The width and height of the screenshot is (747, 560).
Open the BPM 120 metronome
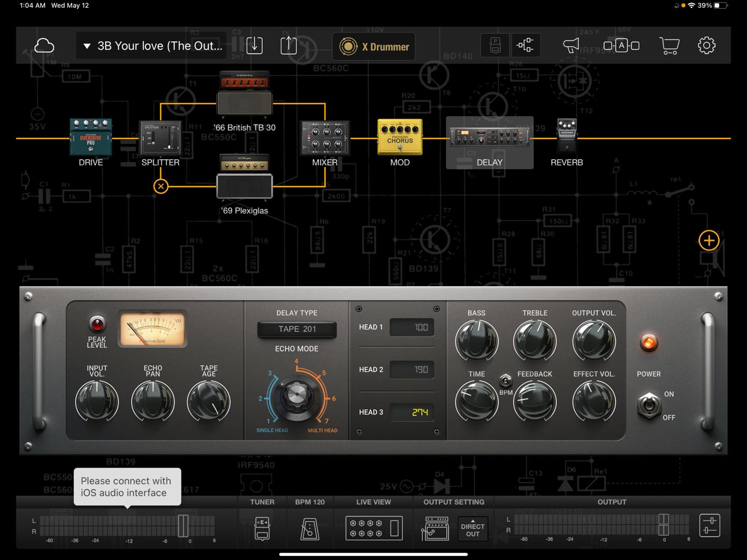point(310,529)
